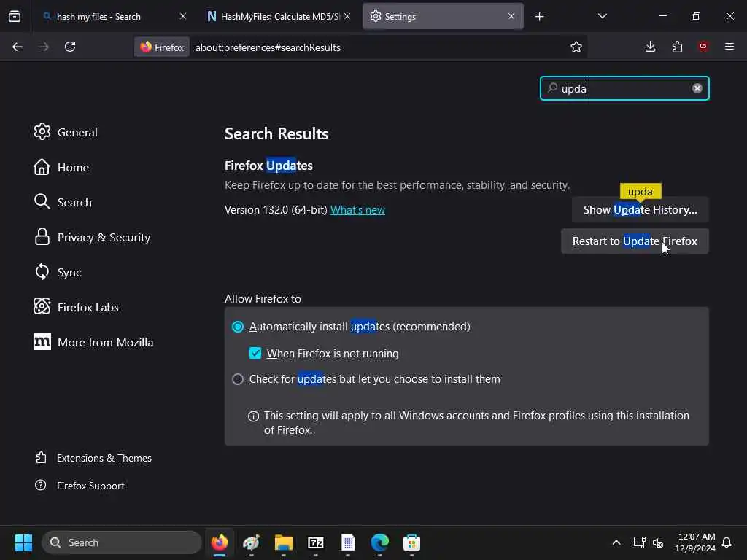Uncheck When Firefox is not running
The width and height of the screenshot is (747, 560).
pos(255,353)
